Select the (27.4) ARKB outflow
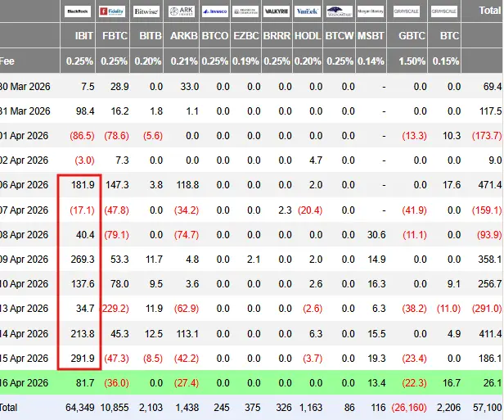This screenshot has width=504, height=420. coord(187,383)
